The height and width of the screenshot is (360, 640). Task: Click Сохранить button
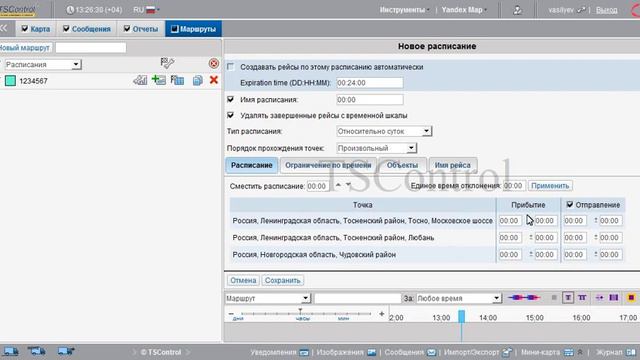tap(282, 280)
